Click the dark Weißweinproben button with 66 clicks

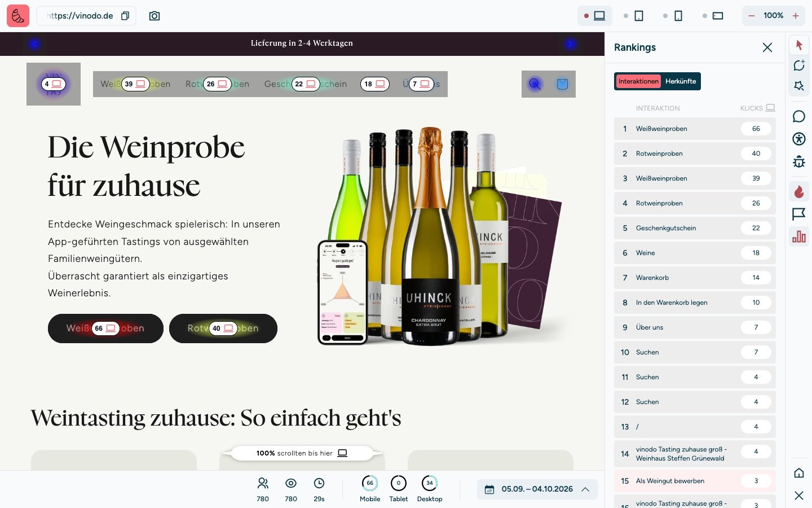tap(105, 329)
